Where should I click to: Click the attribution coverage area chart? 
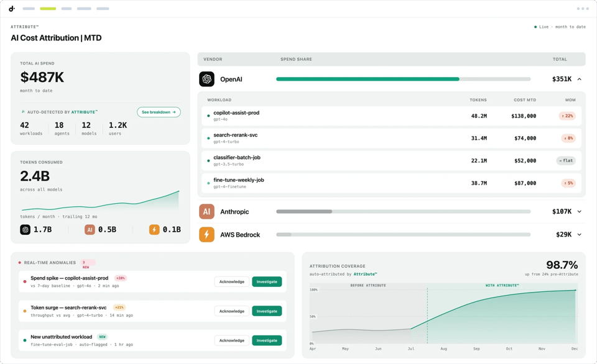pyautogui.click(x=443, y=314)
